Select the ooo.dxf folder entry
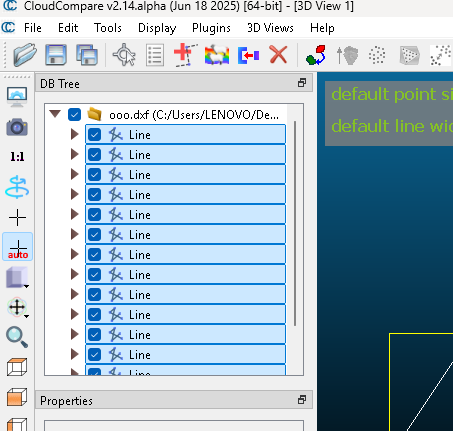The height and width of the screenshot is (431, 453). pos(194,115)
